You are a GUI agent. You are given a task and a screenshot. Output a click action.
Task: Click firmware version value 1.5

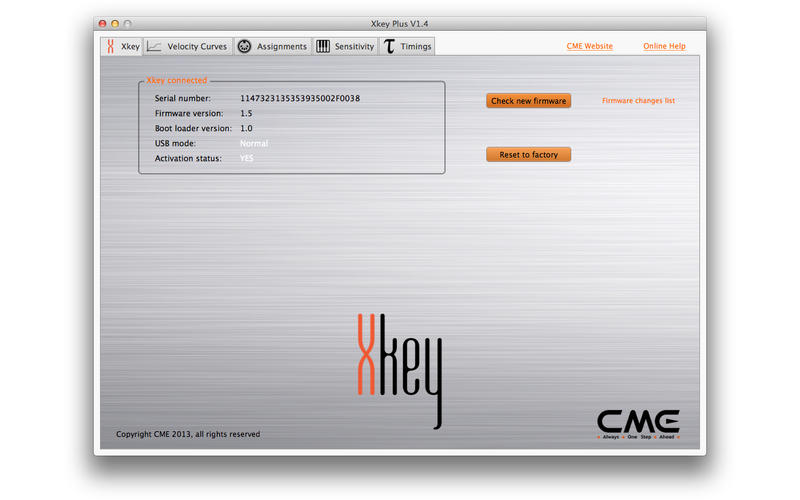coord(246,113)
